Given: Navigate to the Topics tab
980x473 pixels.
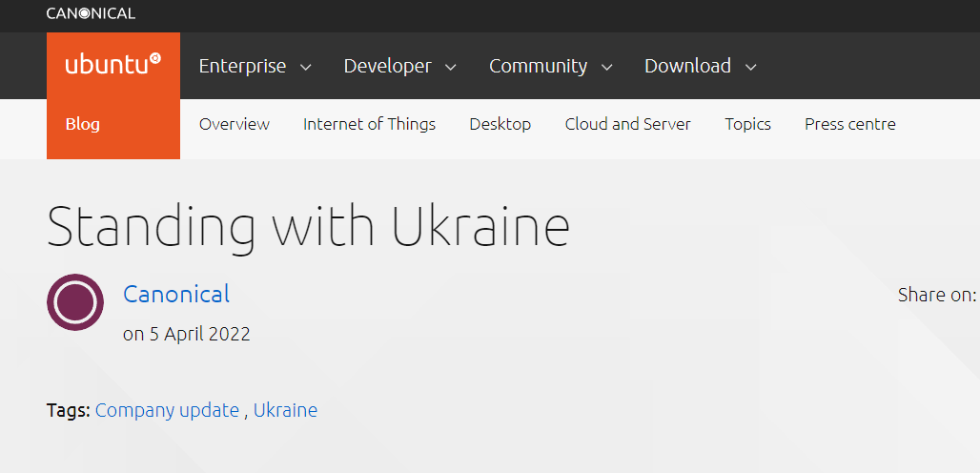Looking at the screenshot, I should pos(747,124).
